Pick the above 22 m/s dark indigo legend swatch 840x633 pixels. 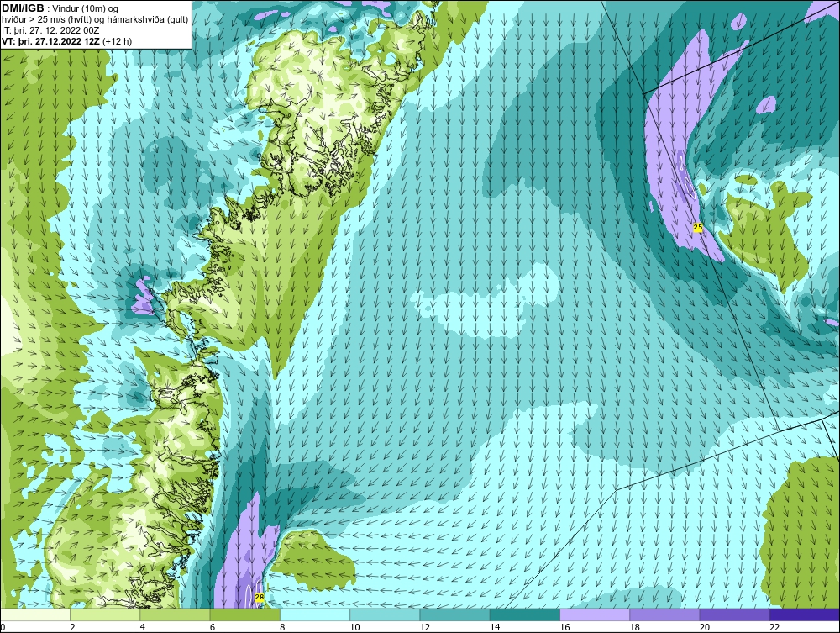pos(805,615)
